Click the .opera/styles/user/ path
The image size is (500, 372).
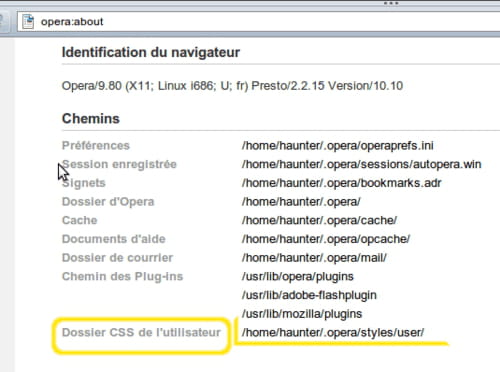pyautogui.click(x=333, y=332)
